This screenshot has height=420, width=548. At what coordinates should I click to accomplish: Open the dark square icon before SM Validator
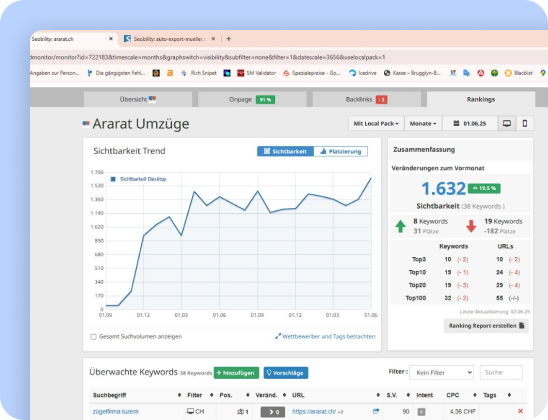point(227,73)
